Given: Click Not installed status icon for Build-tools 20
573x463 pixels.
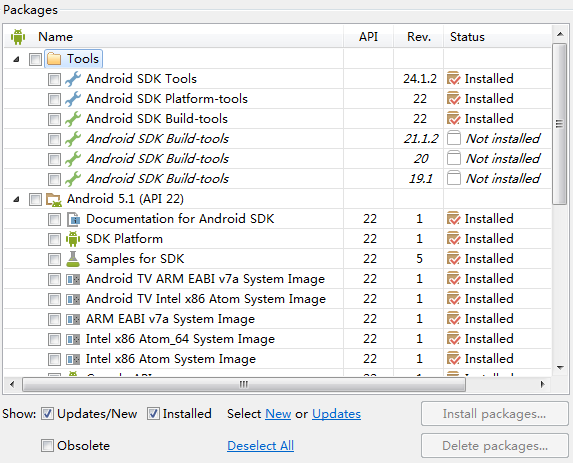Looking at the screenshot, I should (x=454, y=159).
